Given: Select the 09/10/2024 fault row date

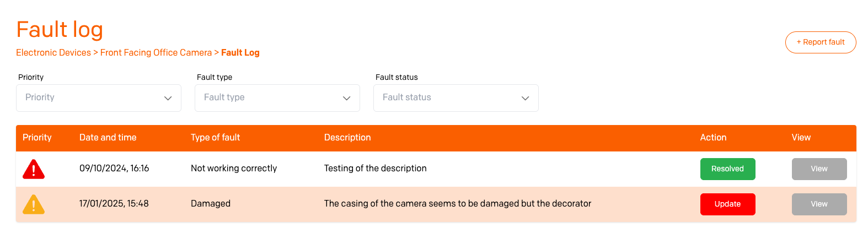Looking at the screenshot, I should point(114,169).
